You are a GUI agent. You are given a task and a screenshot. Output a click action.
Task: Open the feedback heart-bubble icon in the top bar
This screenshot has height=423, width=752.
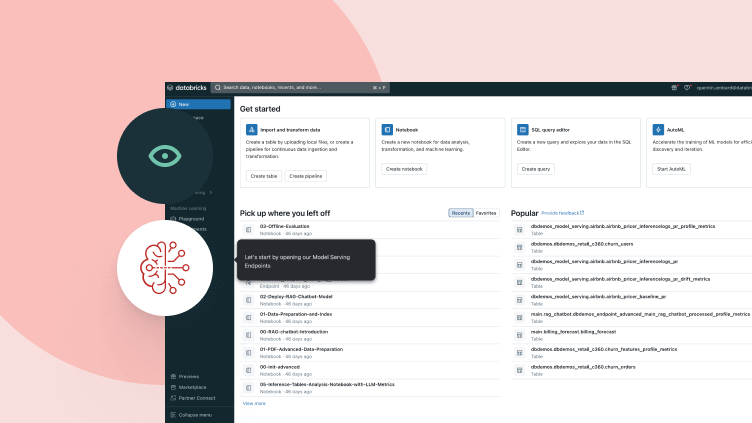pyautogui.click(x=687, y=88)
